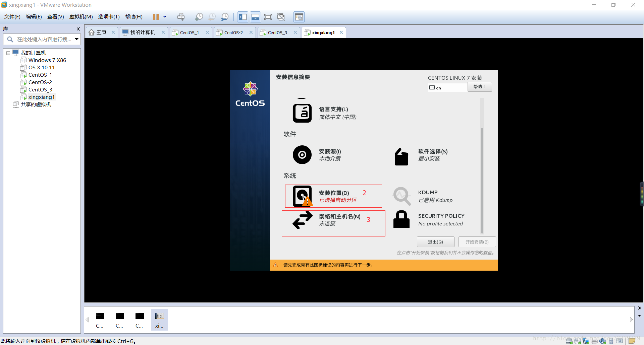Close the CentOS-2 tab
Image resolution: width=644 pixels, height=345 pixels.
point(251,32)
